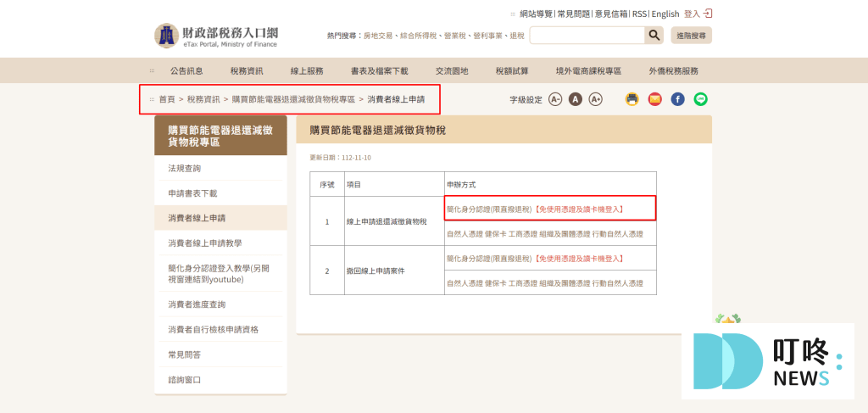Click 自然人憑證 in 撤回線上申請案件 row
Screen dimensions: 868x413
[465, 283]
